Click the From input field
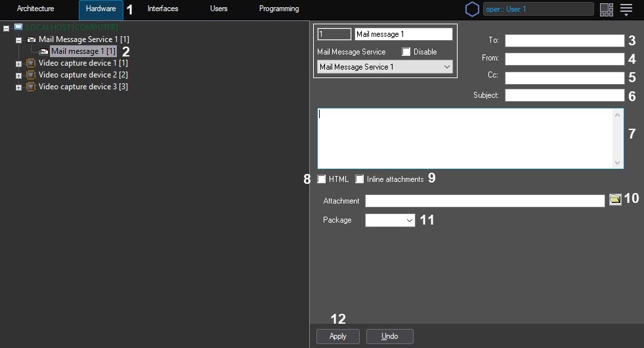Viewport: 644px width, 348px height. pos(565,58)
